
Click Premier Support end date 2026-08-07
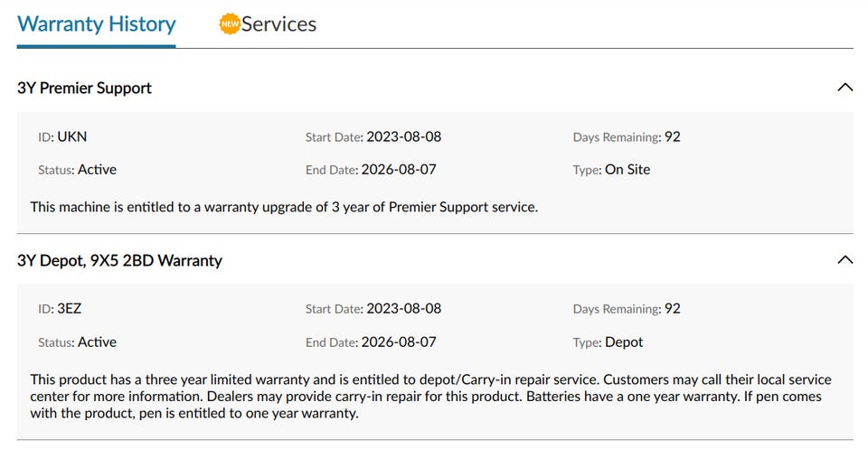point(399,169)
